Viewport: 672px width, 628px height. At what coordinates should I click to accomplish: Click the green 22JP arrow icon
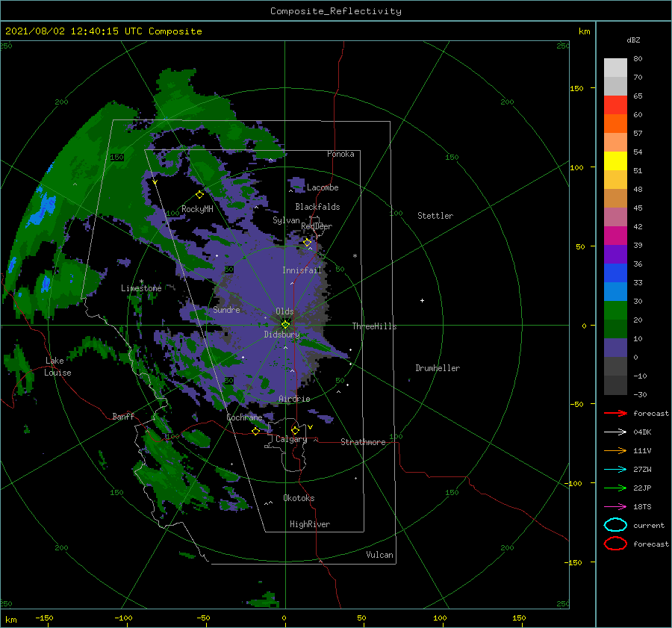615,488
